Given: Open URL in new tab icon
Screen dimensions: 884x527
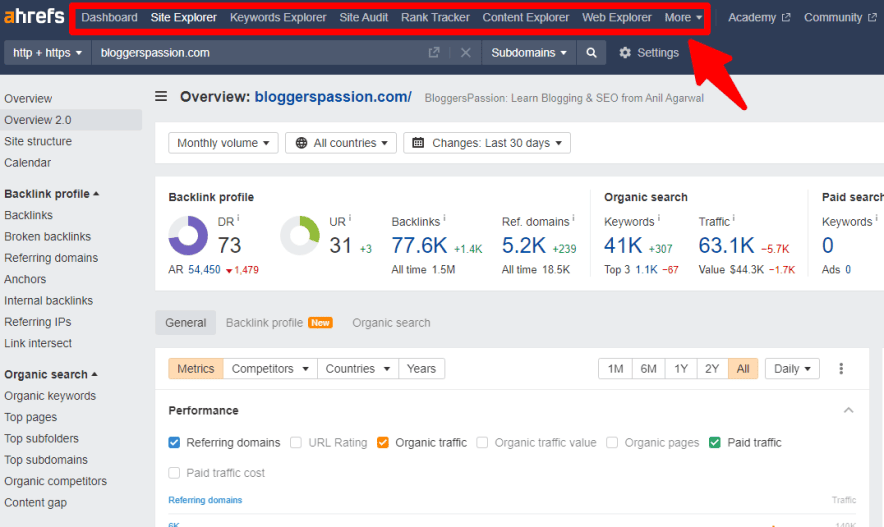Looking at the screenshot, I should pos(434,52).
